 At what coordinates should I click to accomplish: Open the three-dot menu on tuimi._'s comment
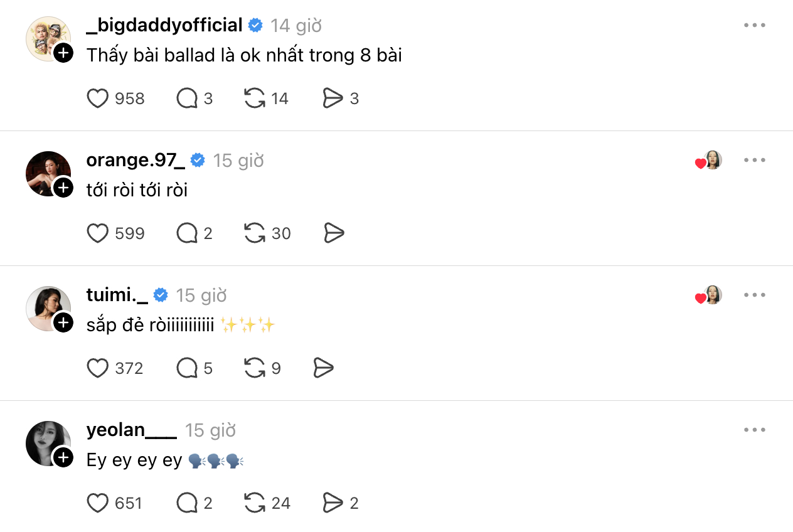tap(755, 295)
